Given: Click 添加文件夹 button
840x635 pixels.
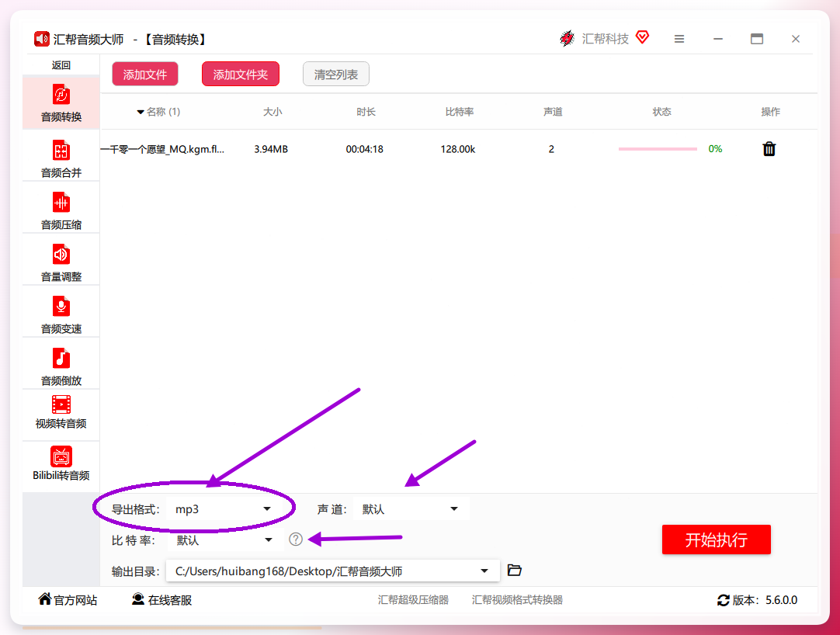Looking at the screenshot, I should pyautogui.click(x=241, y=74).
